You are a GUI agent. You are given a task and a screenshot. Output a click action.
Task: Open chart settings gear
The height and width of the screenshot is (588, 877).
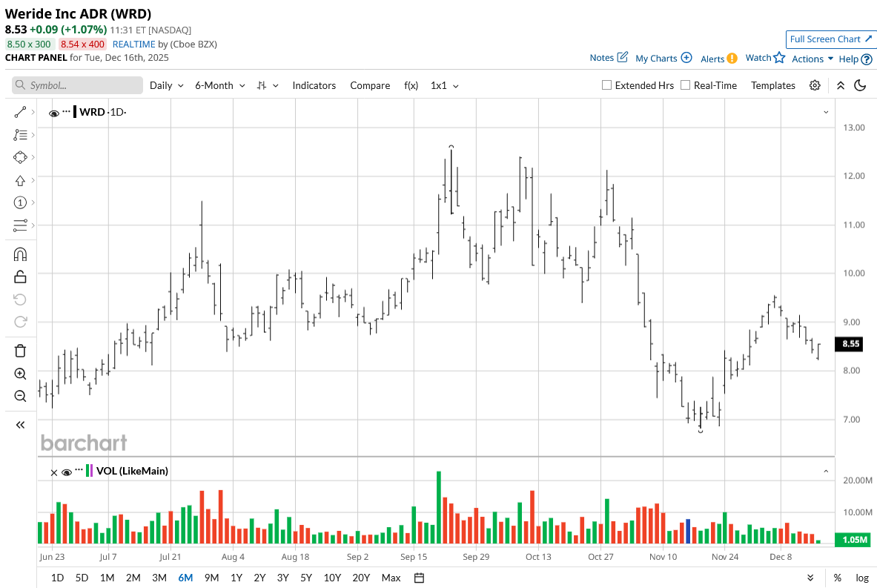pos(815,85)
